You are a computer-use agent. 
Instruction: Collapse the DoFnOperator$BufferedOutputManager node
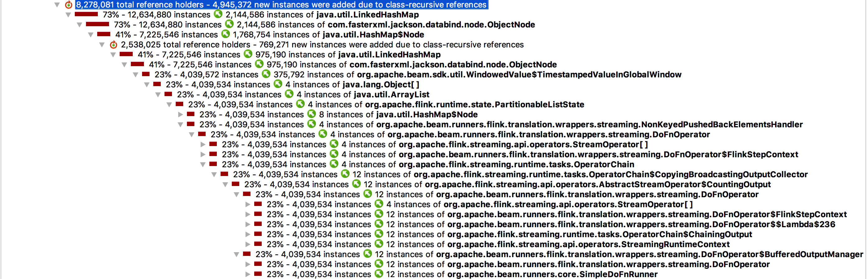coord(236,254)
